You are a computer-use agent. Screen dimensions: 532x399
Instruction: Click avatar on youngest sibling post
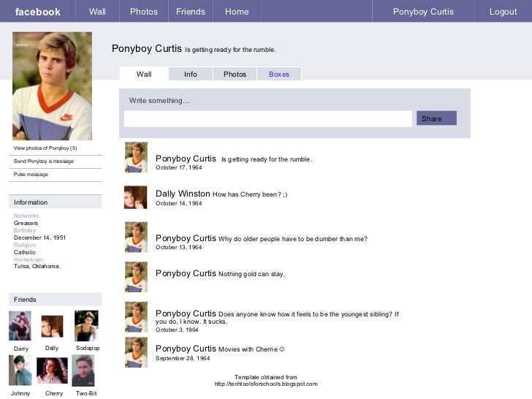click(x=136, y=317)
